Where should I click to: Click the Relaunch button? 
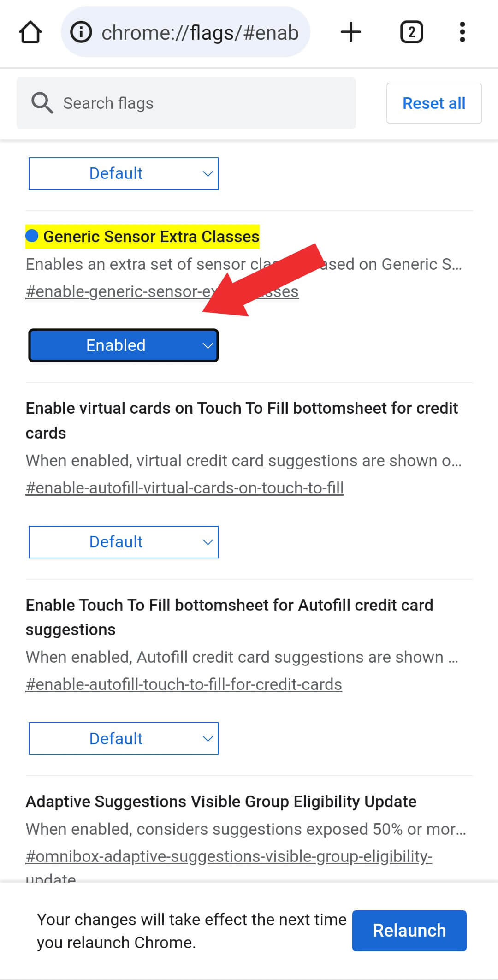[409, 931]
